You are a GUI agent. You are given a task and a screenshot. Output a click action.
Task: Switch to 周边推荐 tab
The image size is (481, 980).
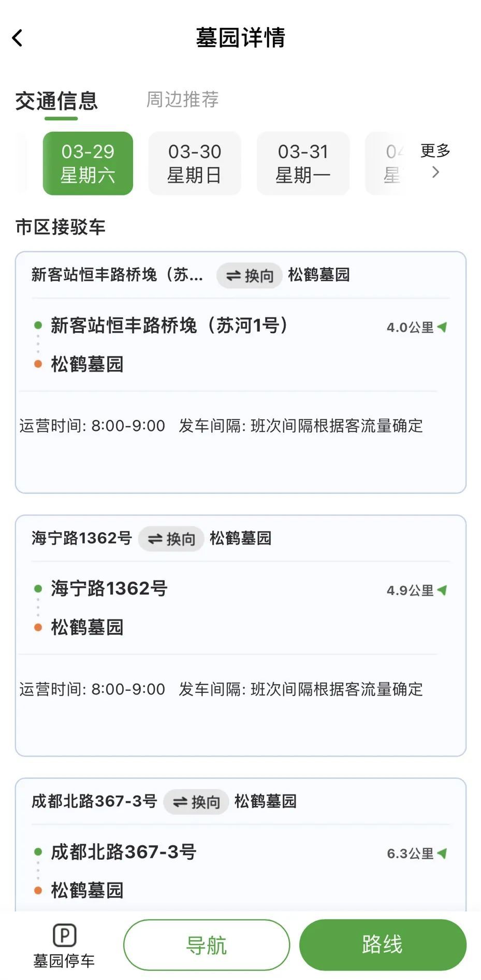[x=182, y=99]
